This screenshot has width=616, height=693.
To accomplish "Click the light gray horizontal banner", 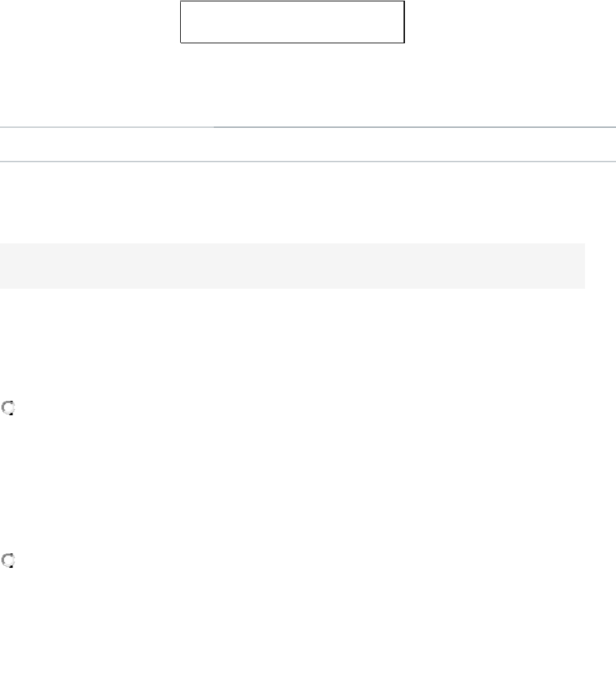I will 292,265.
